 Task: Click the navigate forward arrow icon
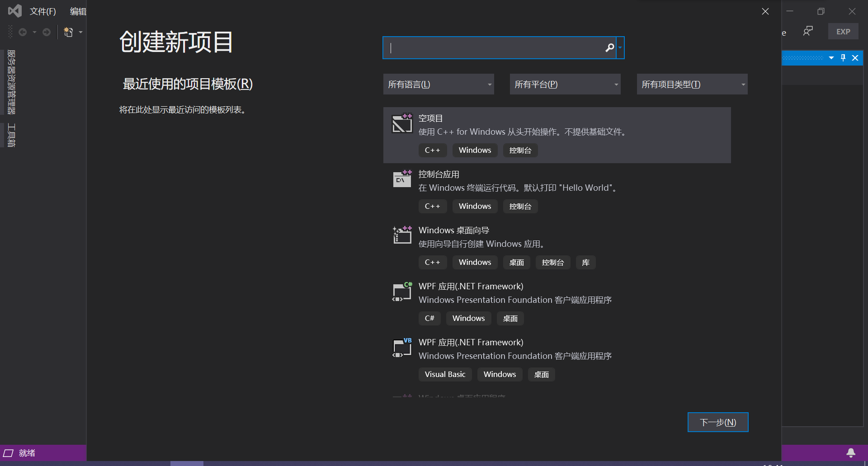[47, 32]
